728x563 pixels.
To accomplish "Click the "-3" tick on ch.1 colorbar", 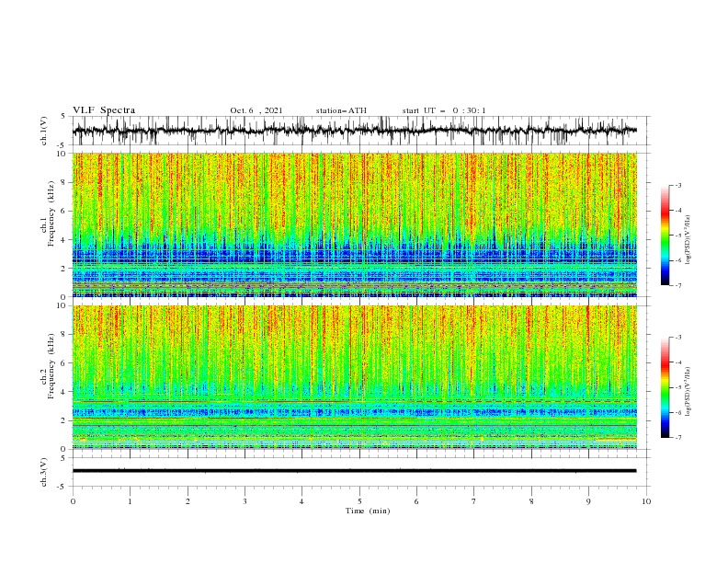I will 678,185.
